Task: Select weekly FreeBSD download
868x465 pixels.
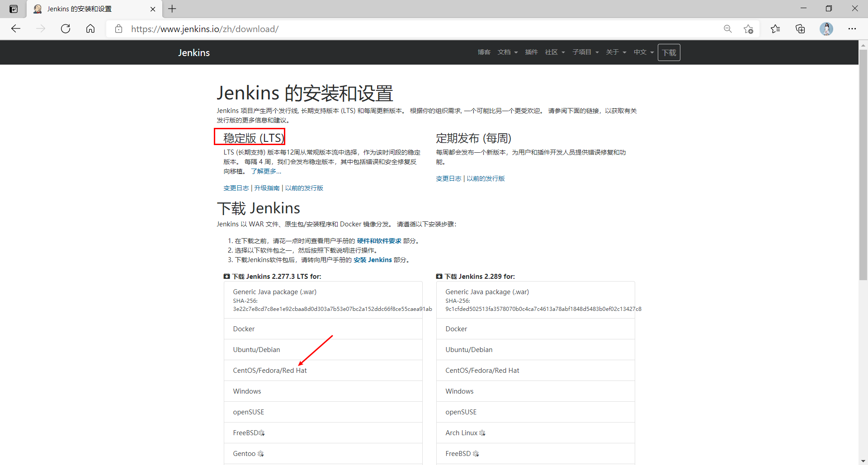Action: pos(536,454)
